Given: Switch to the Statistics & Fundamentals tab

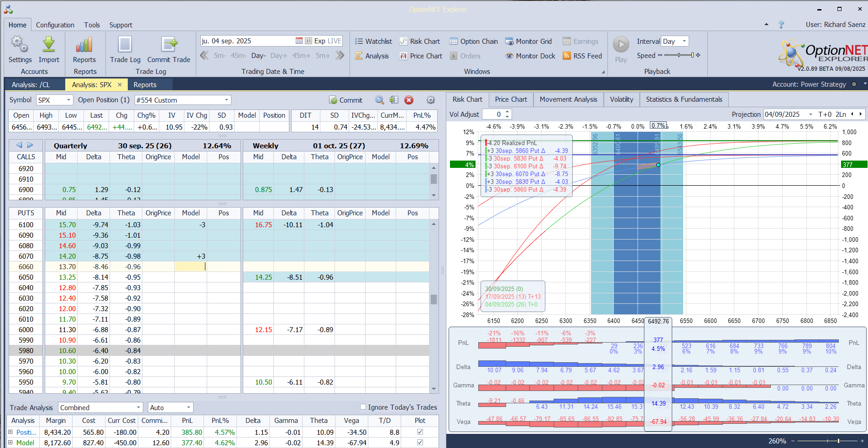Looking at the screenshot, I should [684, 99].
